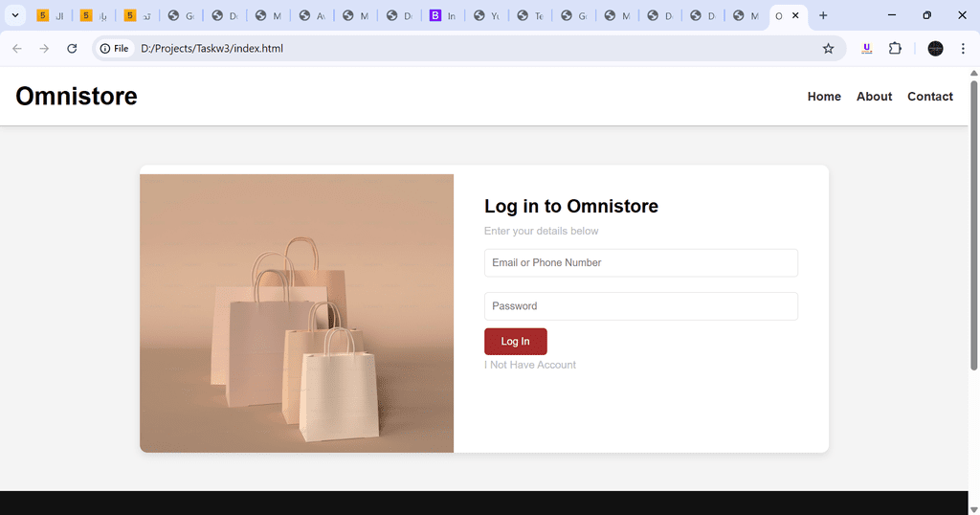Switch to the 'Av' browser tab

(x=312, y=15)
